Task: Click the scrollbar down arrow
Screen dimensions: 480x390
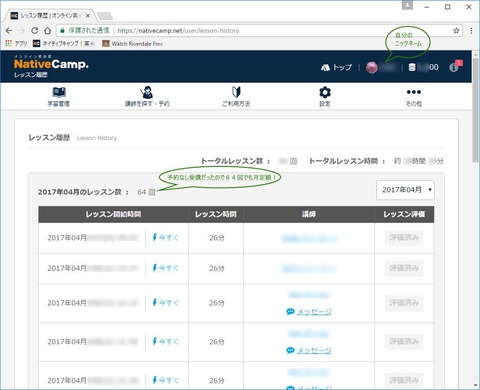Action: point(475,386)
